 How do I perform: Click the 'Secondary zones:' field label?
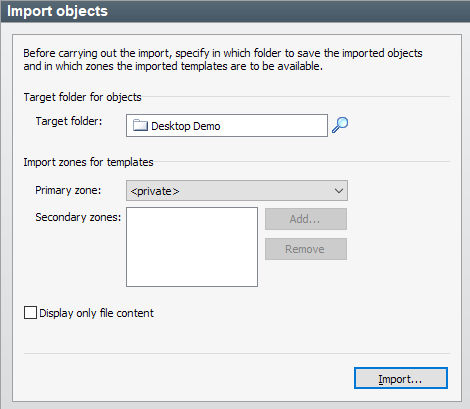pos(78,217)
